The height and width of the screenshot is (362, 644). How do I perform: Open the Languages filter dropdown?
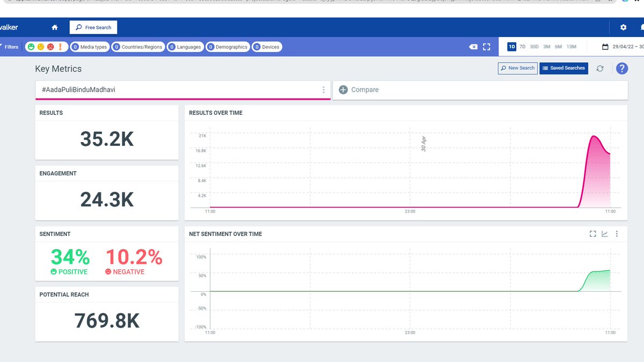pyautogui.click(x=185, y=47)
